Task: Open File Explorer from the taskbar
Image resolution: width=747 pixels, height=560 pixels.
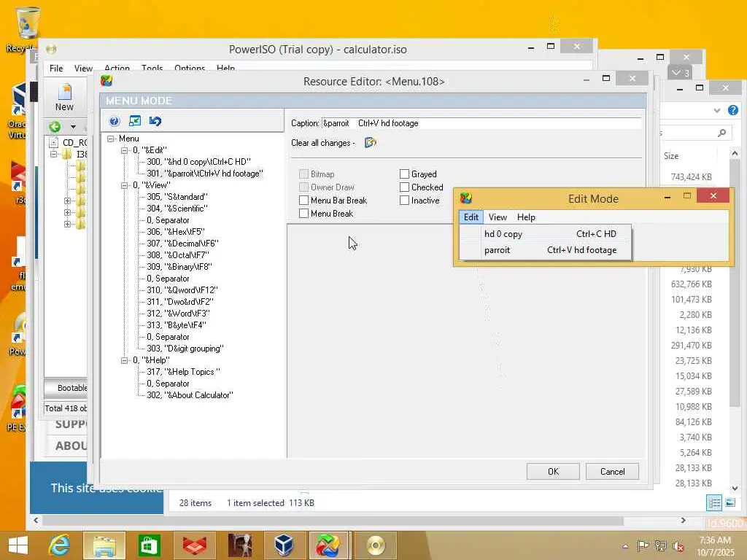Action: [x=104, y=545]
